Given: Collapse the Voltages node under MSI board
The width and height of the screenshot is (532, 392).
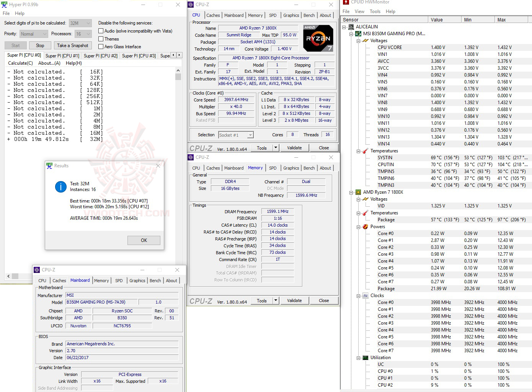Looking at the screenshot, I should click(x=359, y=41).
